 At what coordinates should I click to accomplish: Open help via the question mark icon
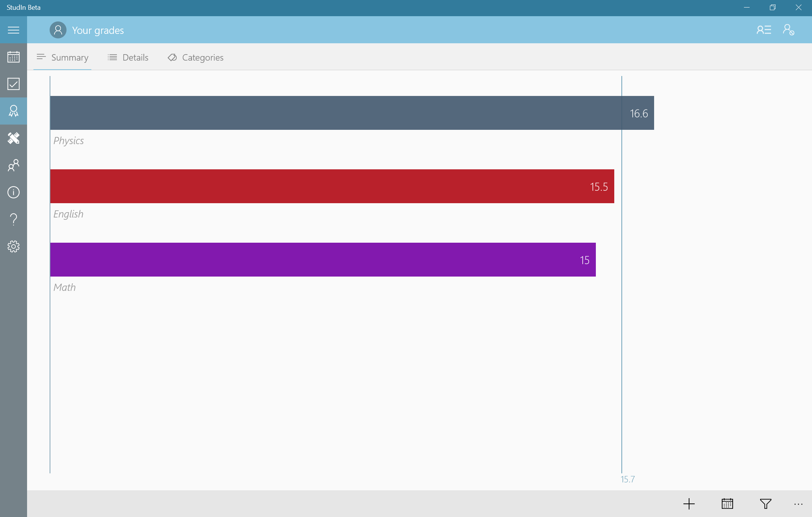tap(14, 219)
